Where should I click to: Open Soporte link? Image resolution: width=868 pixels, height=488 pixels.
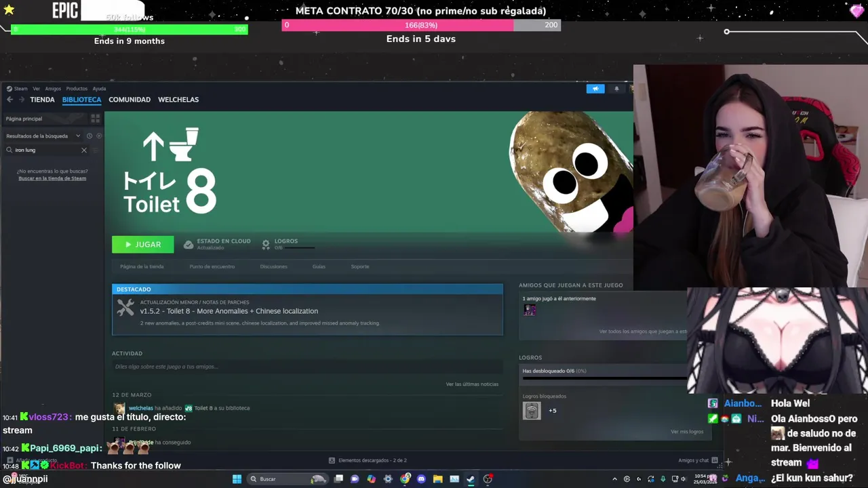(x=360, y=266)
